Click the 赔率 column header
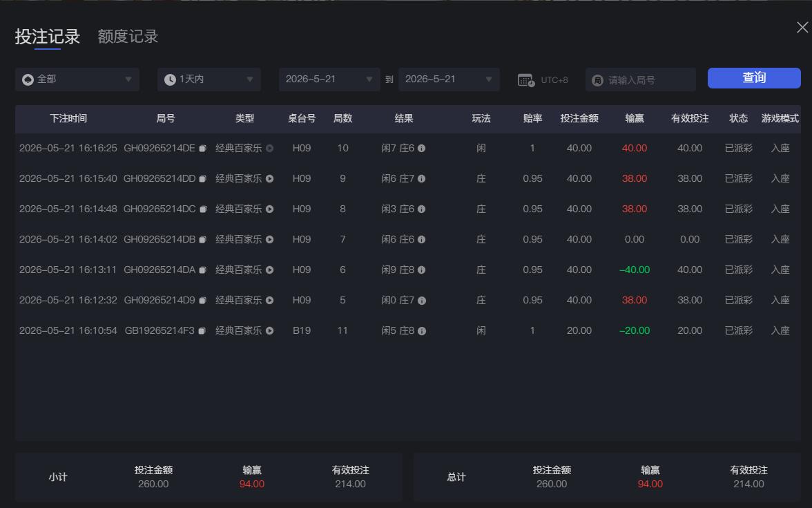Screen dimensions: 812x508 click(x=532, y=119)
